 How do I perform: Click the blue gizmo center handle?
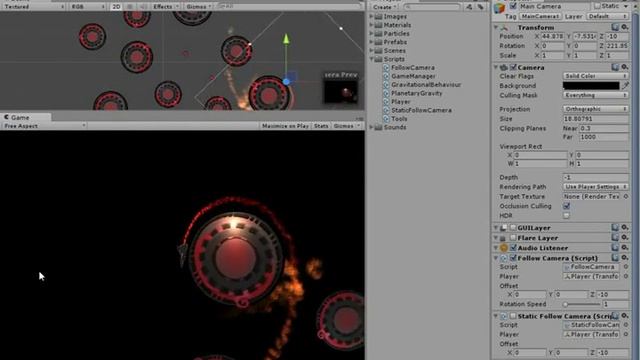pos(286,82)
